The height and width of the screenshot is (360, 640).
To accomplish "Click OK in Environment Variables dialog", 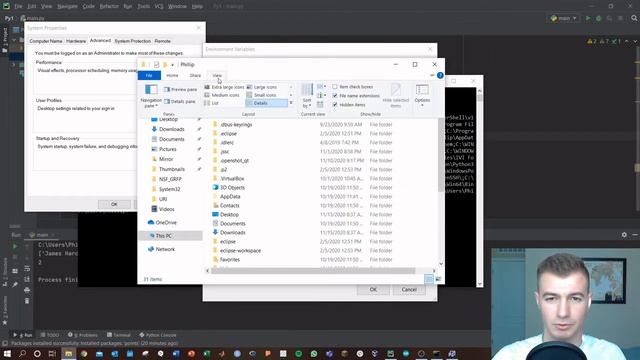I will [x=373, y=289].
